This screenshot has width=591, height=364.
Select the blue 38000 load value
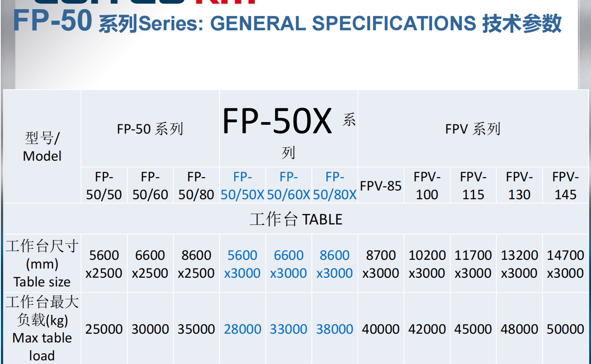point(335,329)
